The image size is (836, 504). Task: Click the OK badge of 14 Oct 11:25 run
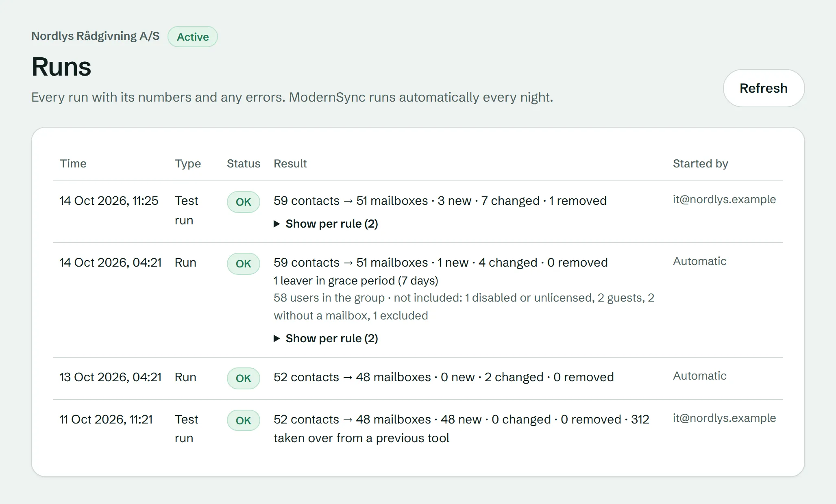coord(243,202)
